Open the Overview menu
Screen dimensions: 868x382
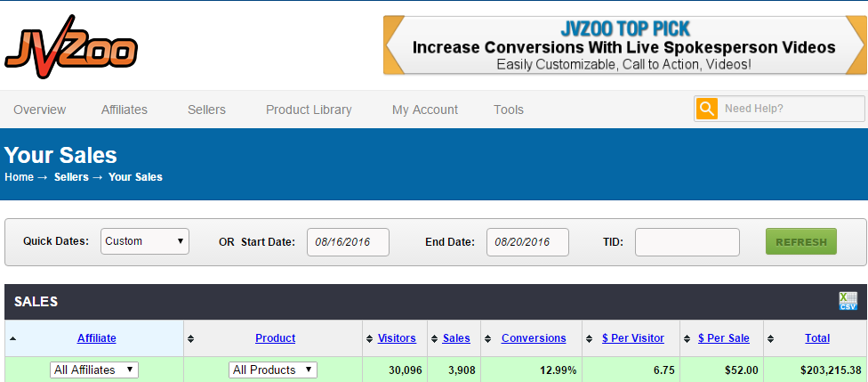click(40, 110)
